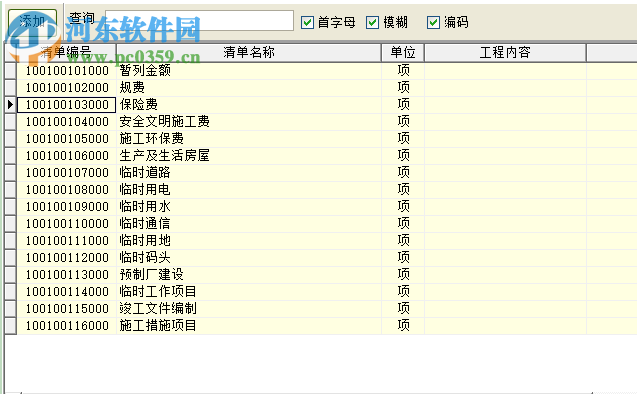Click the current-row arrow indicator beside 保险费
637x394 pixels.
coord(11,105)
